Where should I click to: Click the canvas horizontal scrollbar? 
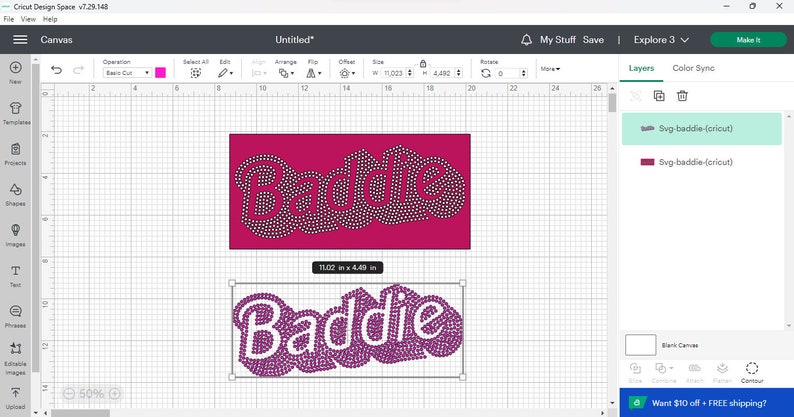pos(80,413)
